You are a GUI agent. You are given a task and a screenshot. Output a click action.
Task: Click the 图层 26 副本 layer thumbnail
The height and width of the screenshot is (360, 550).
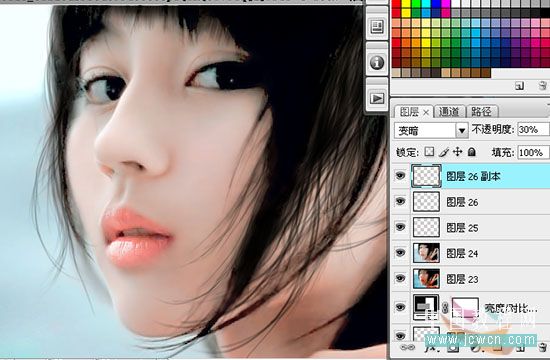426,176
